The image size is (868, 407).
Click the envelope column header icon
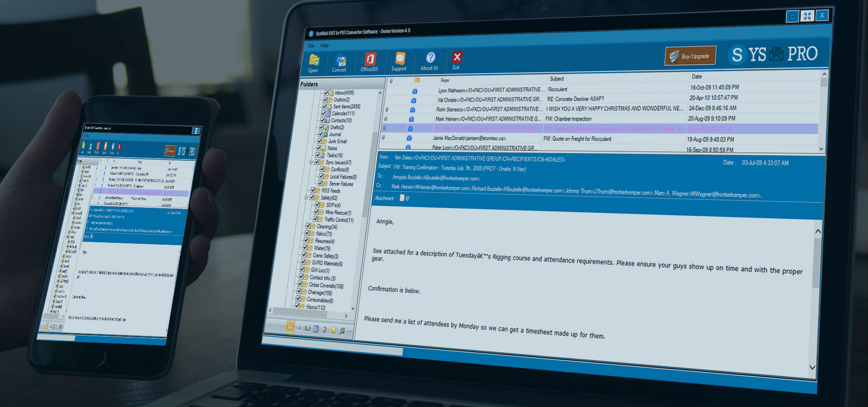click(x=417, y=80)
